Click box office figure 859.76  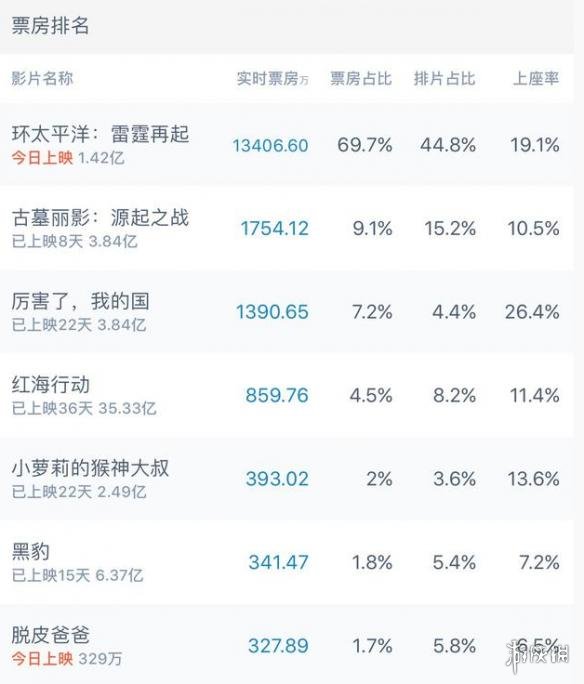[x=277, y=395]
